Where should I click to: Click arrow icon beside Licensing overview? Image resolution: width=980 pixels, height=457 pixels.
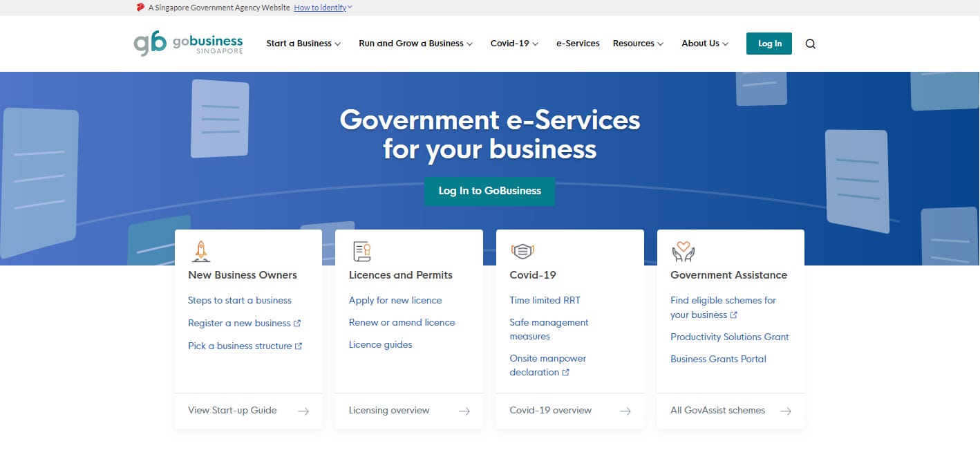[464, 411]
